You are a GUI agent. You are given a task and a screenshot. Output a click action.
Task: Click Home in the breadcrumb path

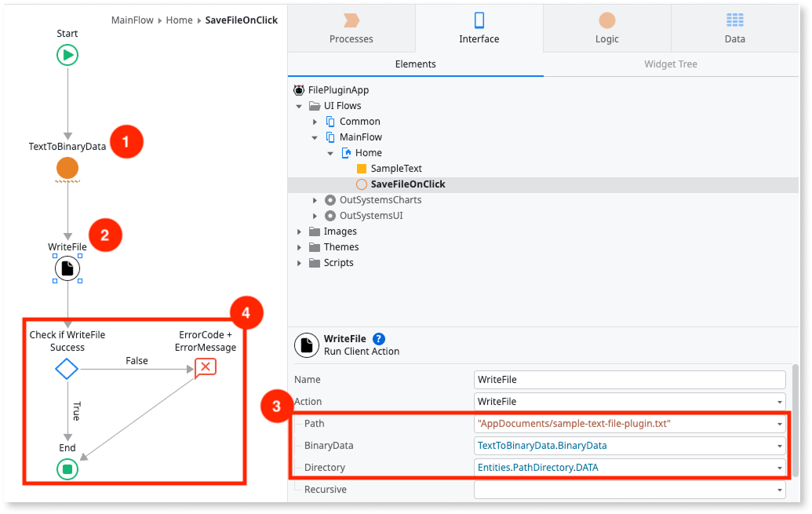click(x=179, y=20)
